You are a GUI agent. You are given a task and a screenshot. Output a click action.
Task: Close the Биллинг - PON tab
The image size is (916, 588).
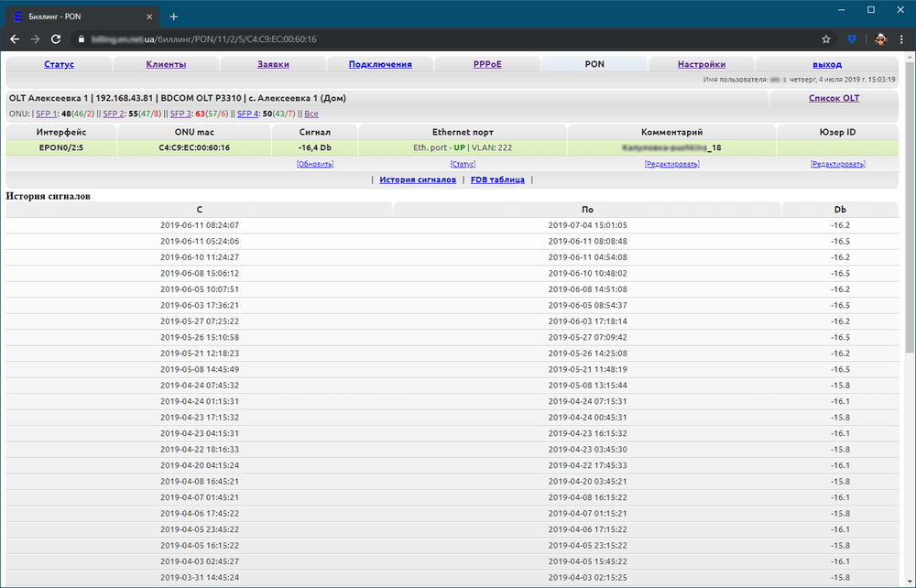point(149,16)
